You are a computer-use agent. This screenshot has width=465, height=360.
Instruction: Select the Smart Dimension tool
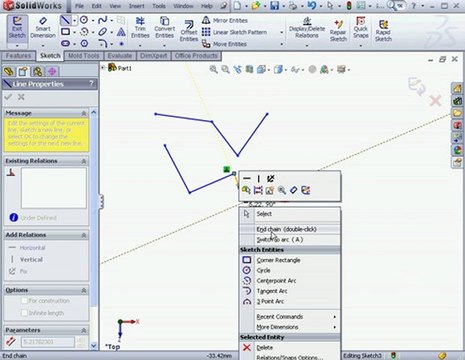tap(43, 28)
